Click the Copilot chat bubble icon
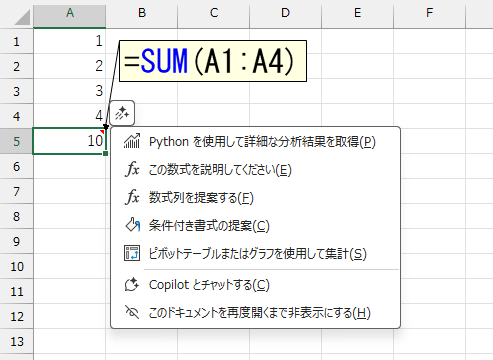The width and height of the screenshot is (493, 360). (132, 285)
